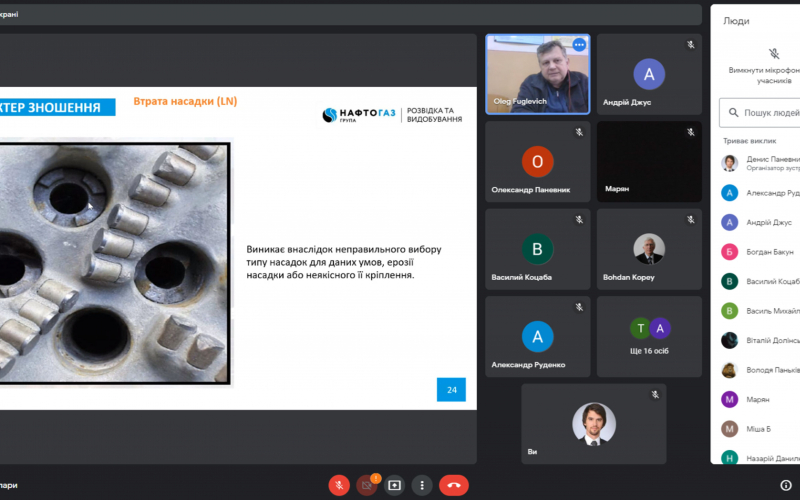Select Андрій Джус participant tile
The image size is (800, 500).
[649, 74]
